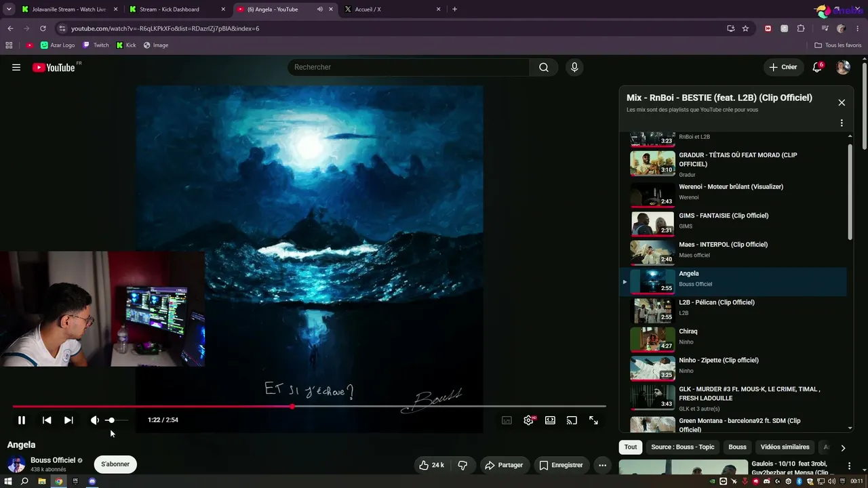Select GIMS - FANTAISIE thumbnail in playlist
Screen dimensions: 868x488
click(652, 222)
